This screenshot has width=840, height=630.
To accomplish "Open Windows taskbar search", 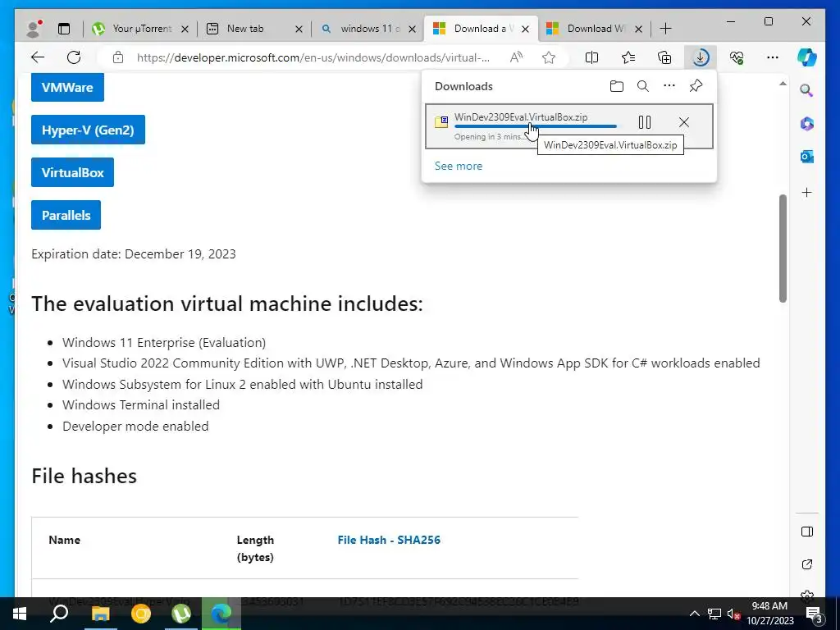I will [x=59, y=614].
